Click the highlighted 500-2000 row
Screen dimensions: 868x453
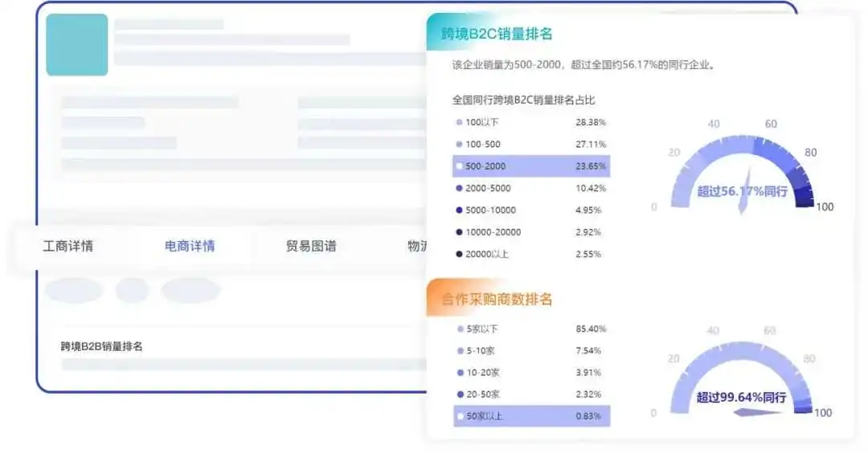531,166
